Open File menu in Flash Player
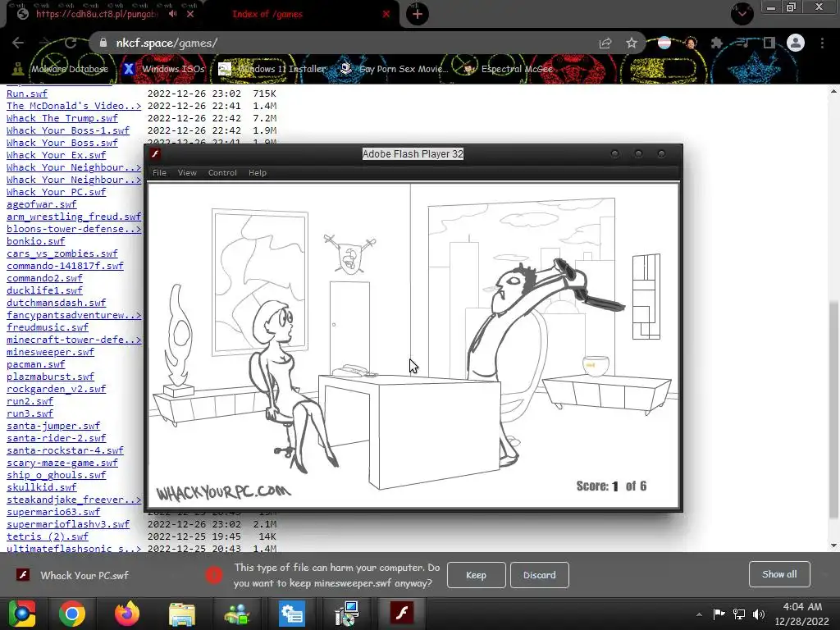840x630 pixels. point(159,172)
